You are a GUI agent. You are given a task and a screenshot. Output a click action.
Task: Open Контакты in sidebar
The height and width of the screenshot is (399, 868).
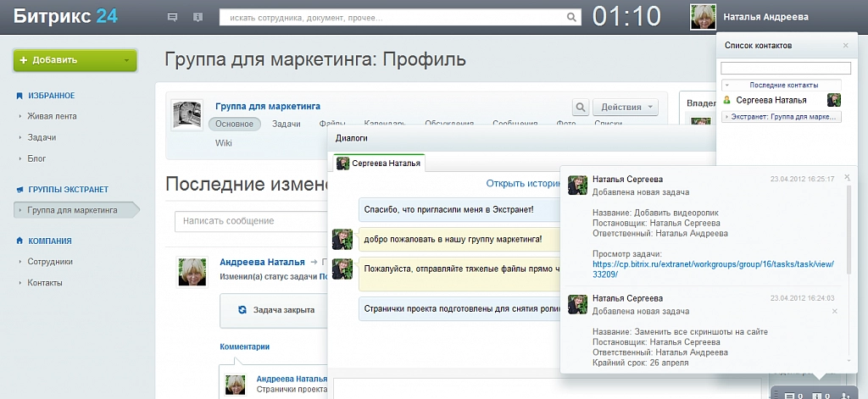pyautogui.click(x=45, y=283)
